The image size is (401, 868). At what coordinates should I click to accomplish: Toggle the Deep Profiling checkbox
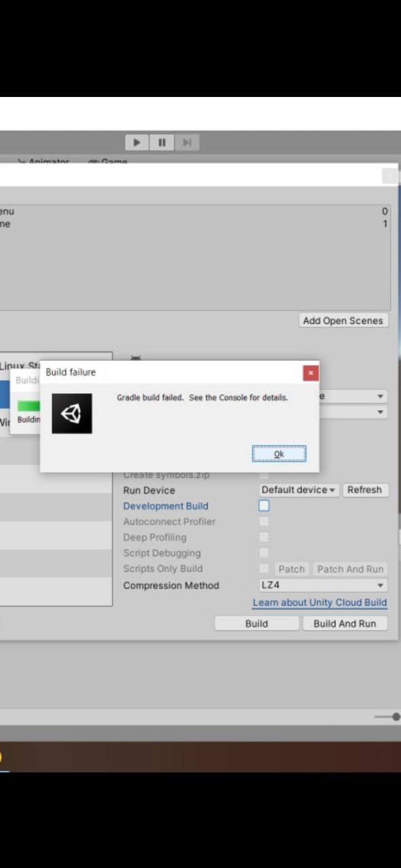click(x=264, y=537)
